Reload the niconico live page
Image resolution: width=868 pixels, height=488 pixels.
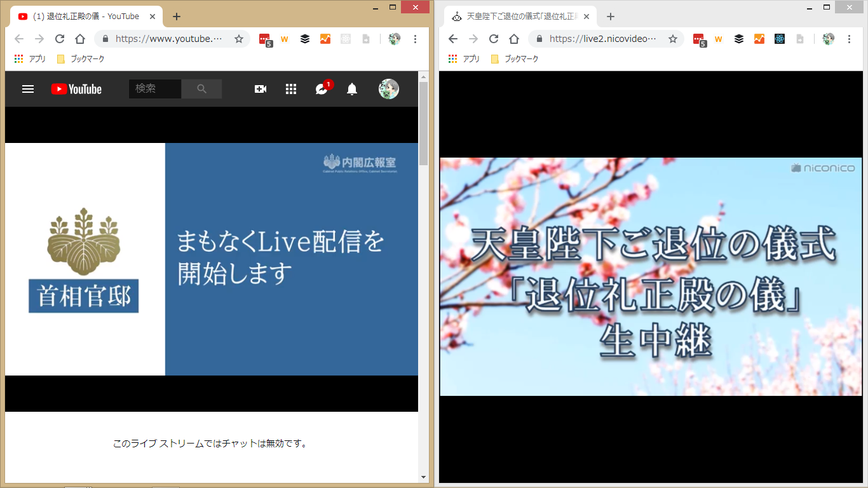[494, 39]
